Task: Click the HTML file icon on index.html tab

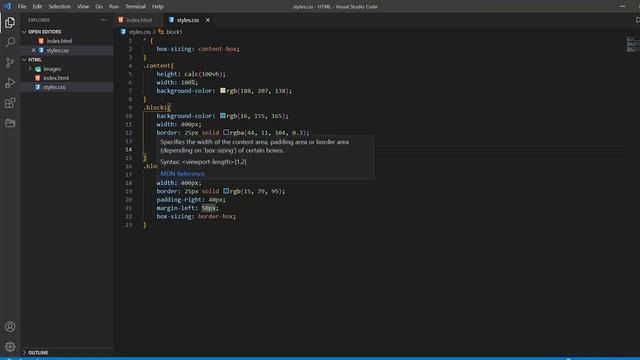Action: (121, 20)
